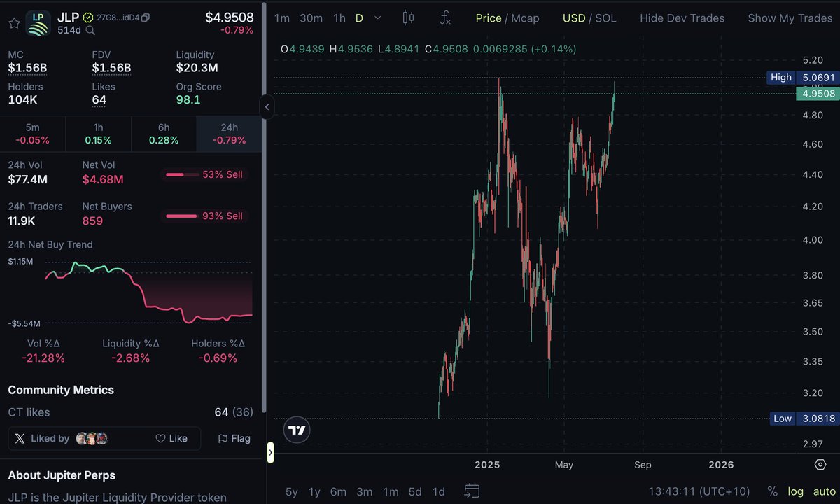Click the $20.3M Liquidity value
The image size is (840, 504).
point(197,68)
